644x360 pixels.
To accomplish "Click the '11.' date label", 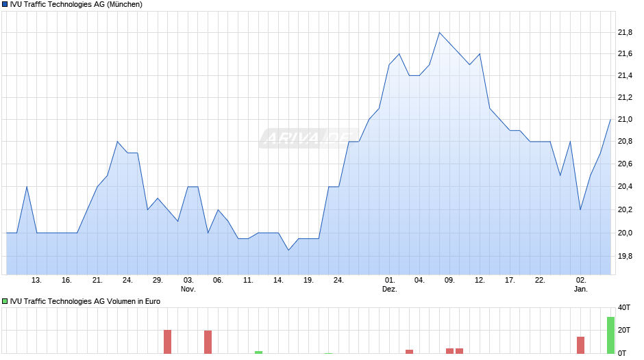I will tap(248, 281).
